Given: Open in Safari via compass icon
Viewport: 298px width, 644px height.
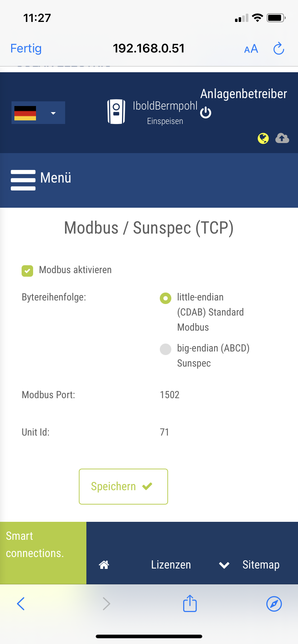Looking at the screenshot, I should tap(274, 603).
